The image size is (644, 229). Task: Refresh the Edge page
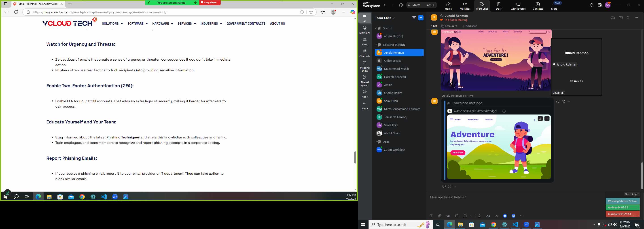click(x=16, y=12)
